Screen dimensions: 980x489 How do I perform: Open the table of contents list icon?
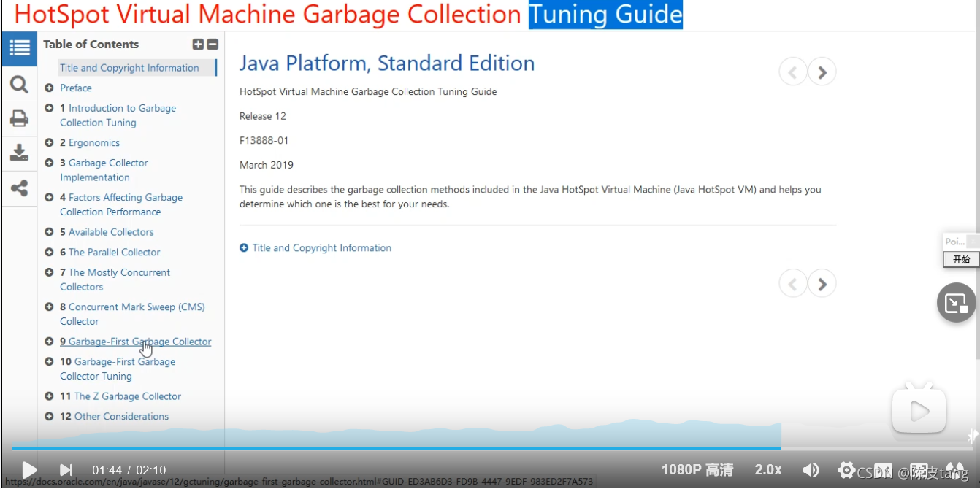tap(19, 49)
